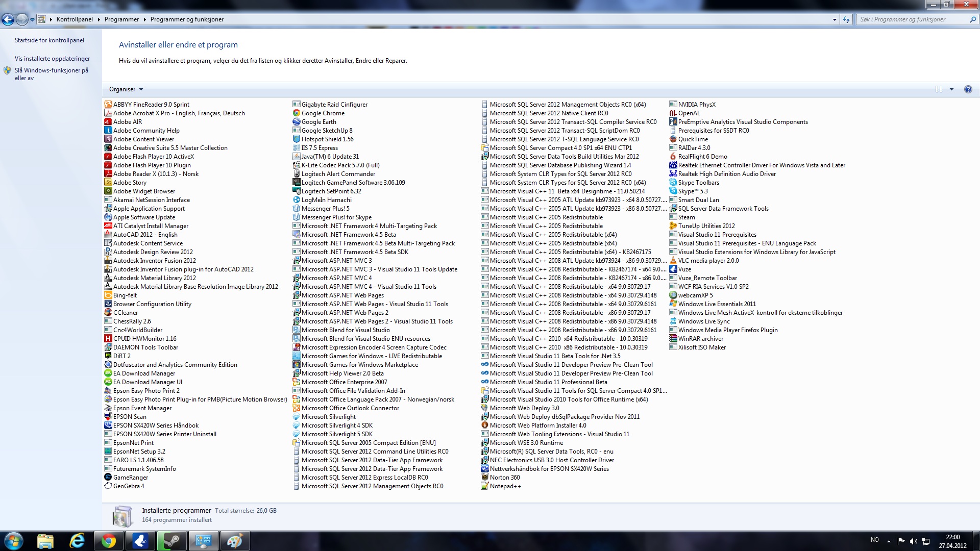This screenshot has width=980, height=551.
Task: Click the Programmer breadcrumb item
Action: tap(121, 19)
